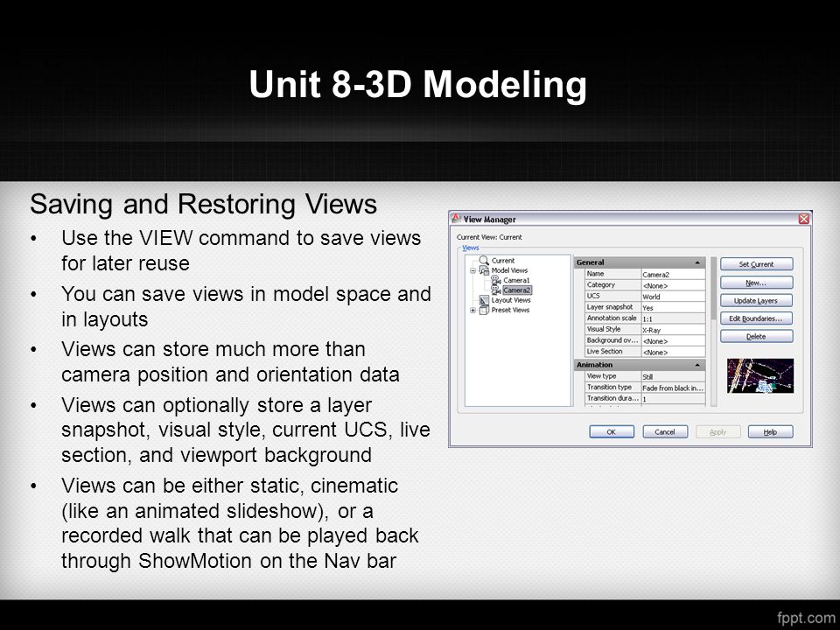This screenshot has height=630, width=840.
Task: Click the Current view magnifier icon
Action: coord(484,261)
